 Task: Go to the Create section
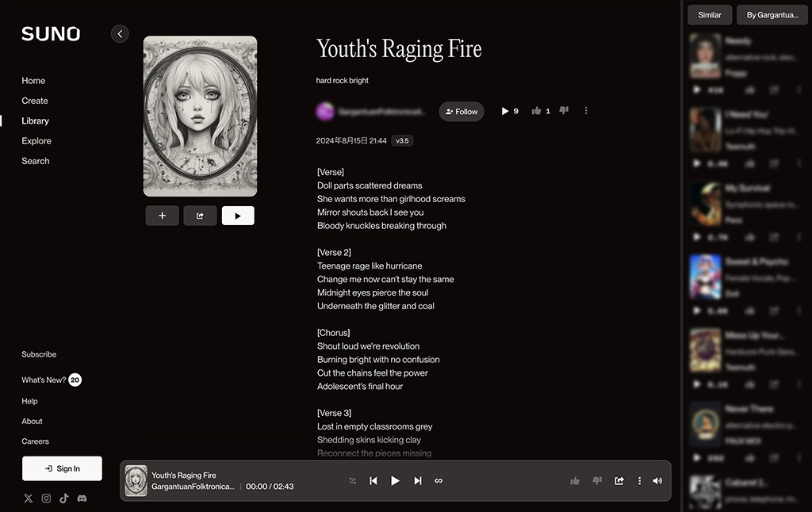coord(35,101)
